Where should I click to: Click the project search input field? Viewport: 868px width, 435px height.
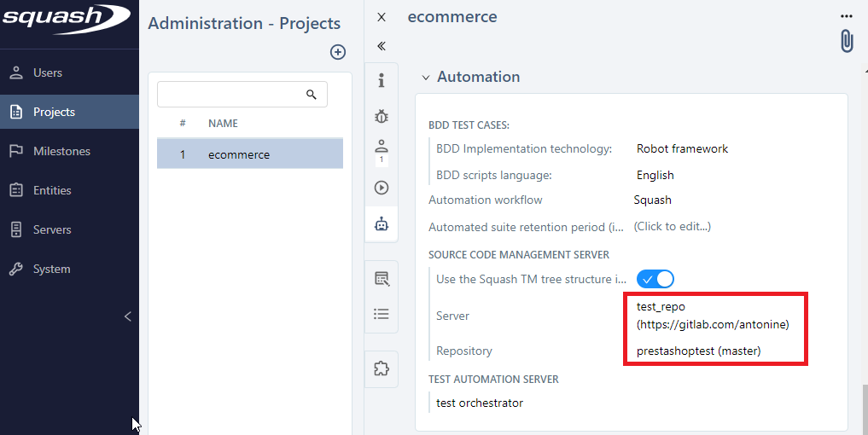(x=230, y=95)
